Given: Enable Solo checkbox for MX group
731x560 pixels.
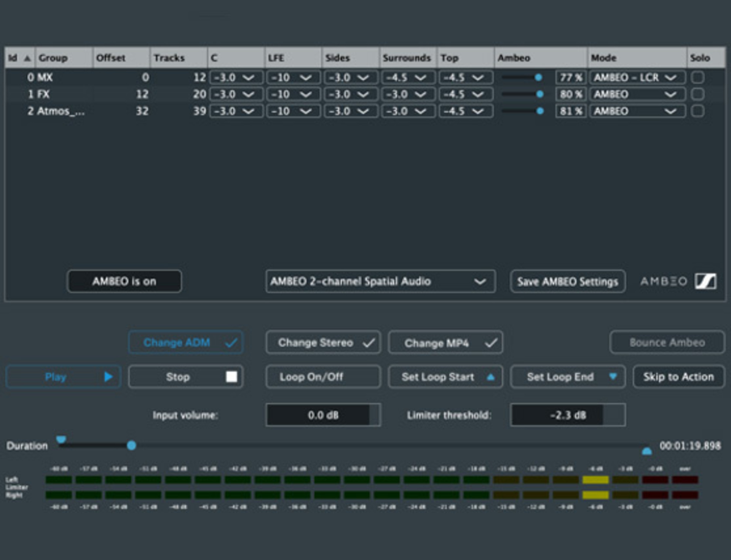Looking at the screenshot, I should (x=697, y=78).
